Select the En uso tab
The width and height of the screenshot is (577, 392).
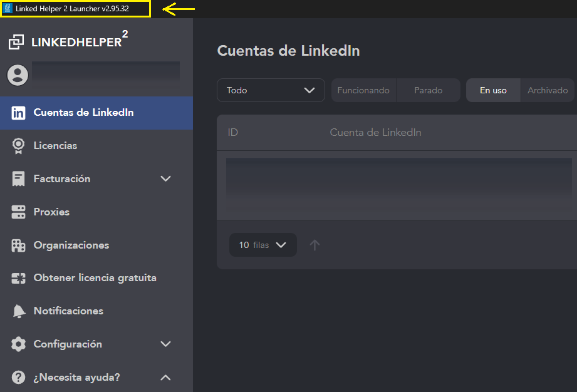(x=493, y=90)
